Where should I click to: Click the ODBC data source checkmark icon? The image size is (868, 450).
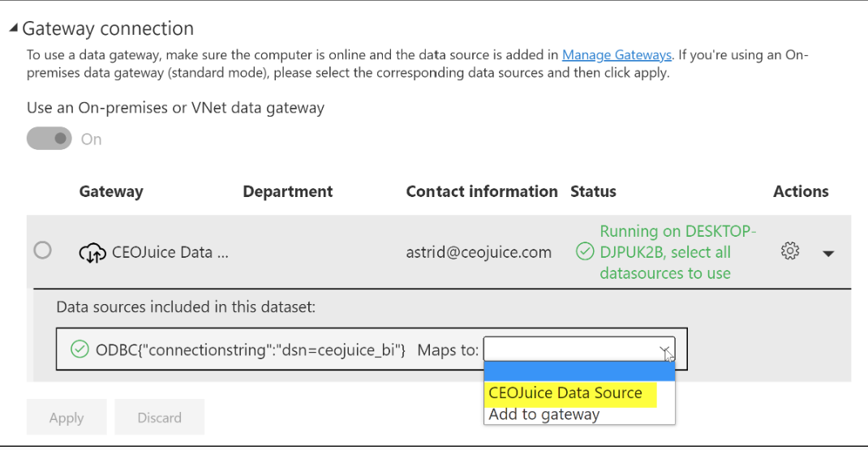[79, 349]
